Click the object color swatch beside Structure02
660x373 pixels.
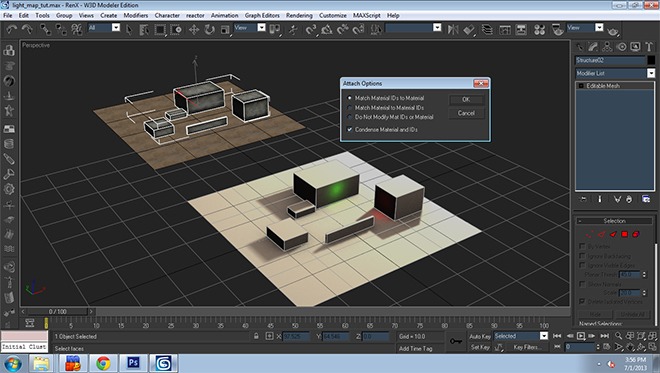[651, 60]
